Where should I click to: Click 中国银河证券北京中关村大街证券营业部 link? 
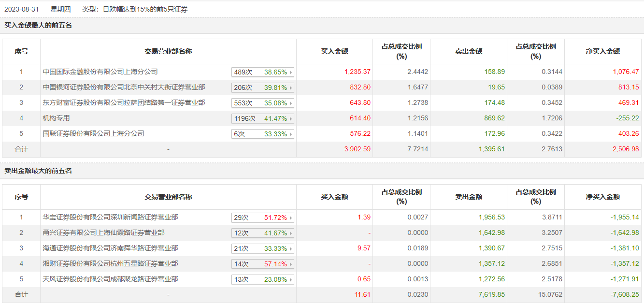(124, 87)
